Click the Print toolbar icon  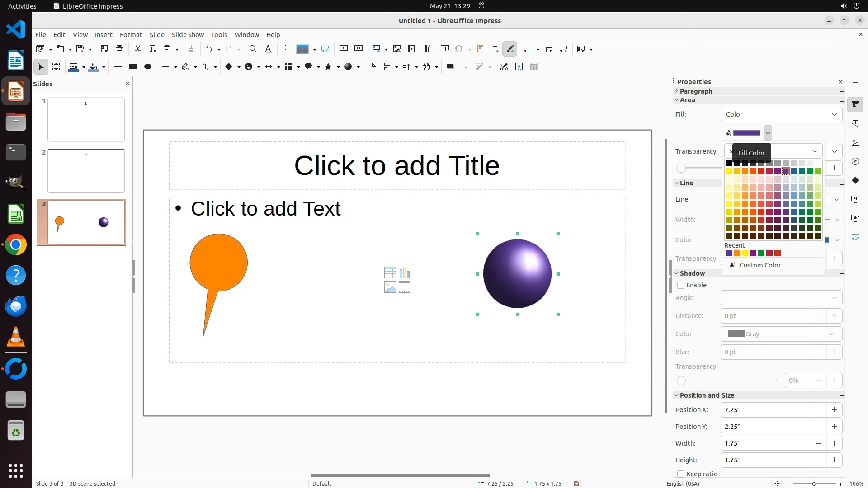pos(119,49)
